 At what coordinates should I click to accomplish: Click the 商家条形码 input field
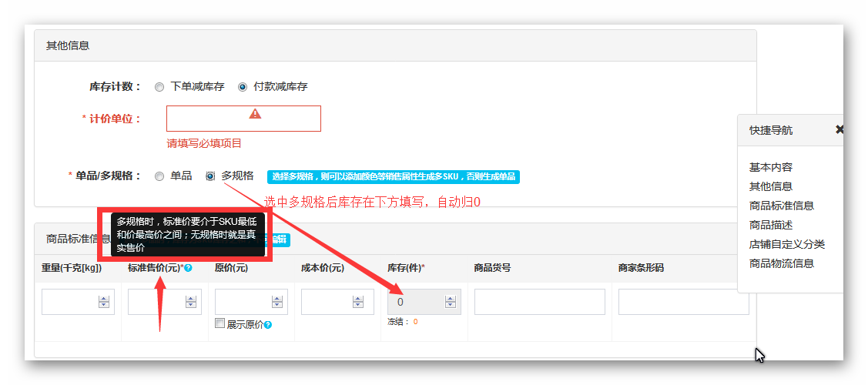tap(684, 302)
